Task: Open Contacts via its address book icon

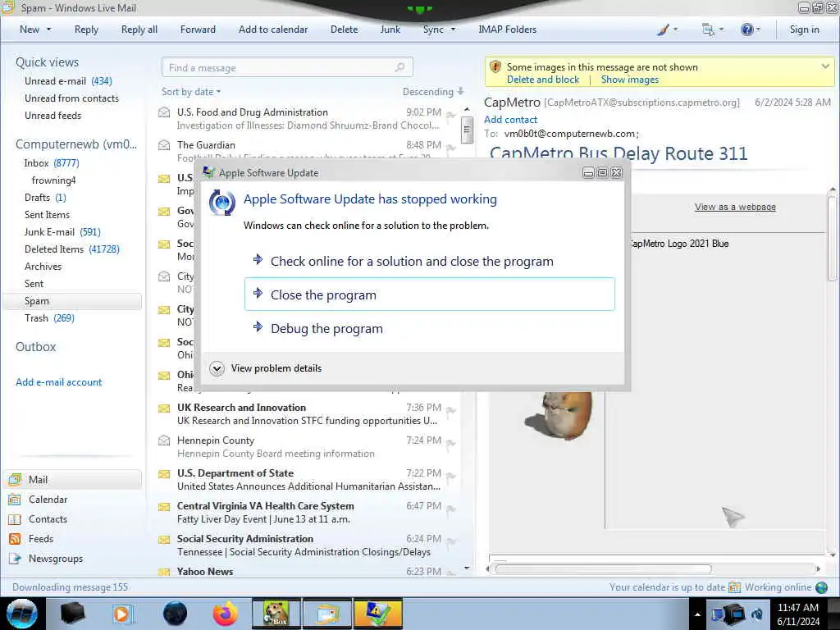Action: coord(15,519)
